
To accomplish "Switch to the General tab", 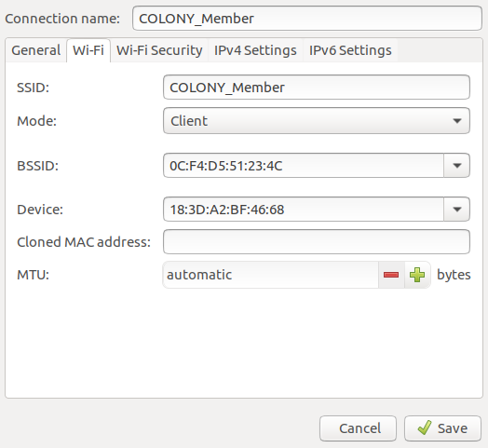I will click(x=35, y=50).
